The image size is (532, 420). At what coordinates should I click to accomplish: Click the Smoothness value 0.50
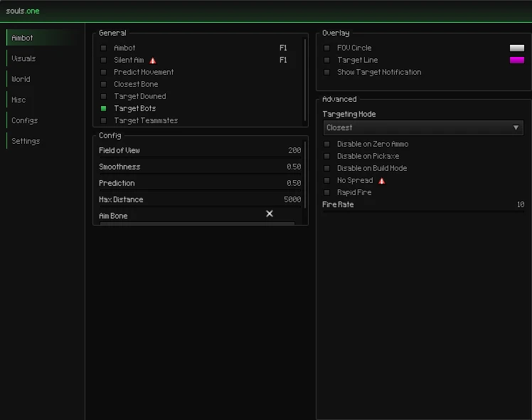(x=294, y=167)
